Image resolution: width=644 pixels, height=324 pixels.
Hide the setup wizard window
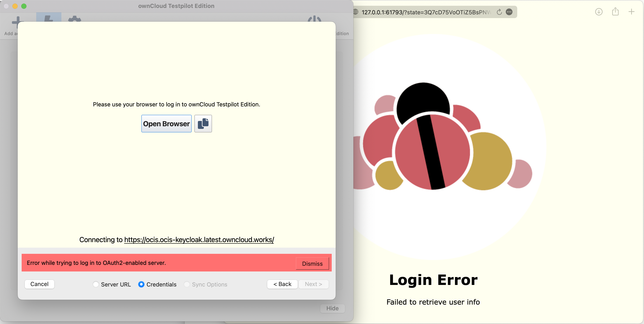(x=332, y=308)
